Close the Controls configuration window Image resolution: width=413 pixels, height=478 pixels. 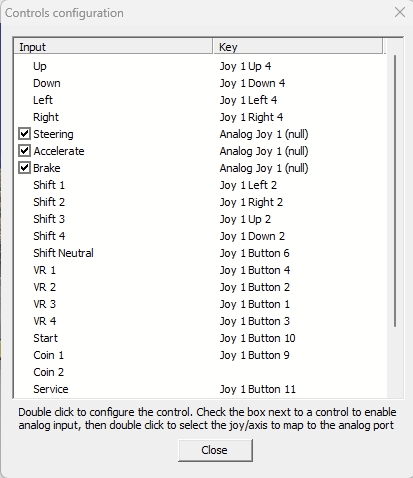(x=400, y=13)
